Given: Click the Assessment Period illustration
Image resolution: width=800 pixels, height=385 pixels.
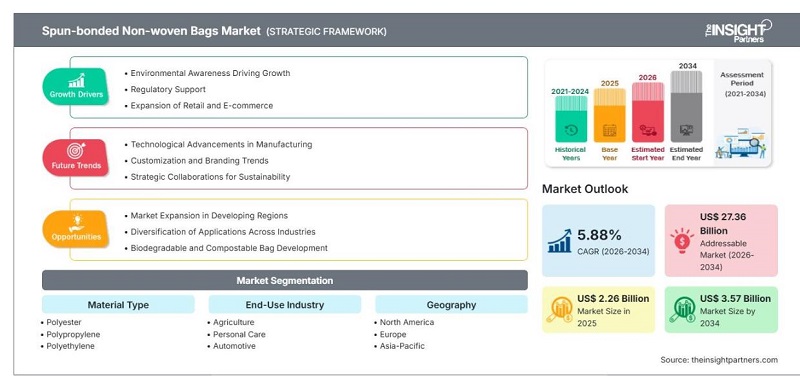Looking at the screenshot, I should click(741, 143).
